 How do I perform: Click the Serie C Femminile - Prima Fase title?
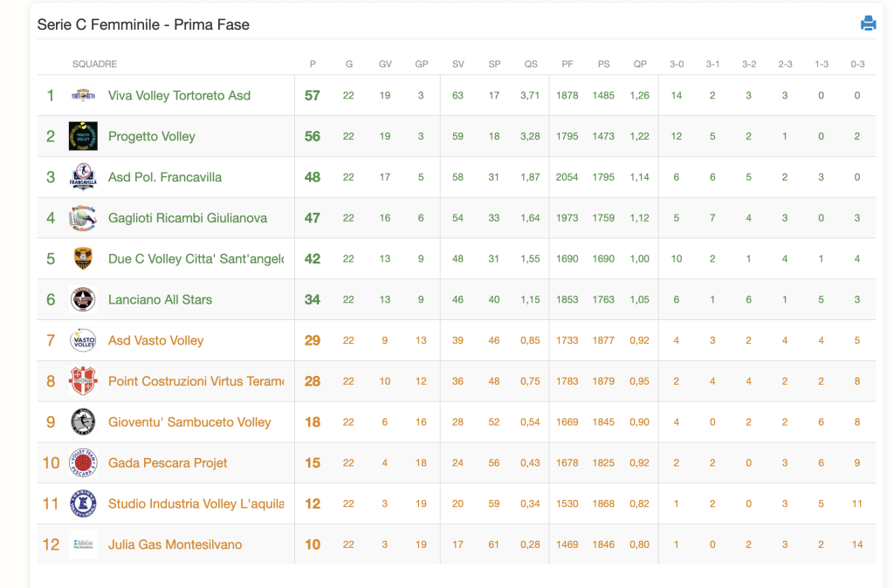(x=143, y=24)
